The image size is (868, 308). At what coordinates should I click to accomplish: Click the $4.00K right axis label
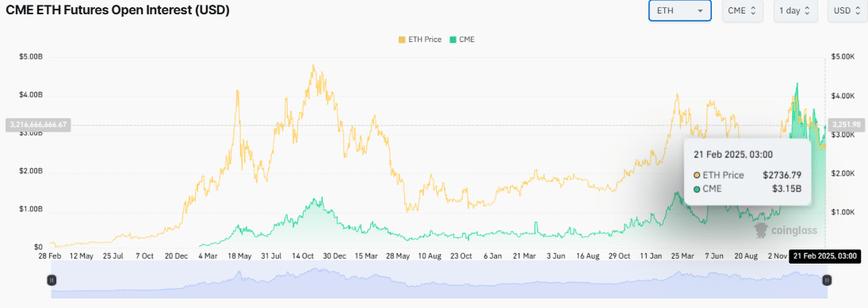843,96
